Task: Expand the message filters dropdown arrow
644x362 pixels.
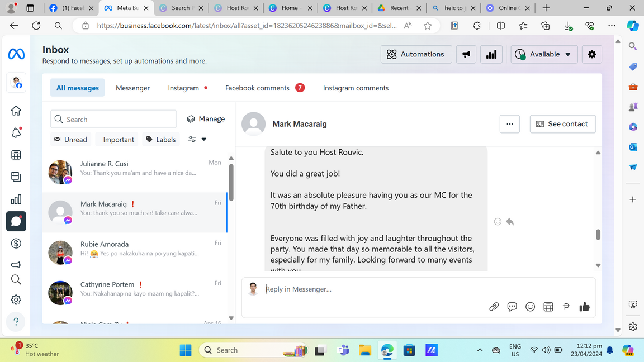Action: tap(204, 140)
